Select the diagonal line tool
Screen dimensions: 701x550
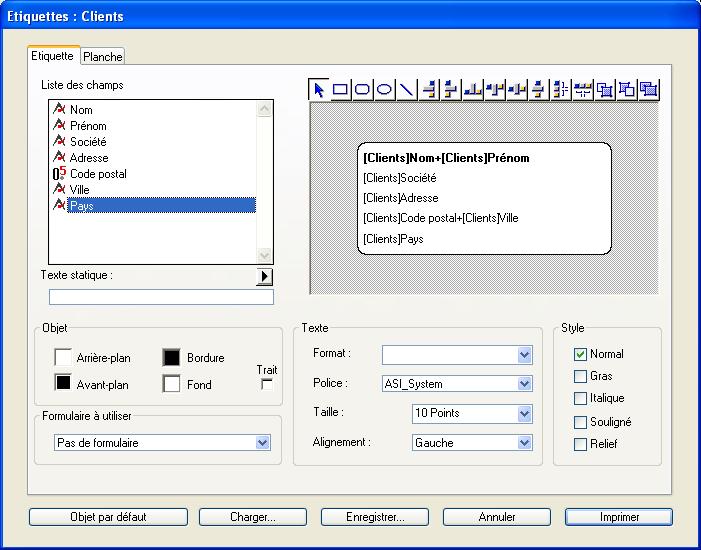407,89
